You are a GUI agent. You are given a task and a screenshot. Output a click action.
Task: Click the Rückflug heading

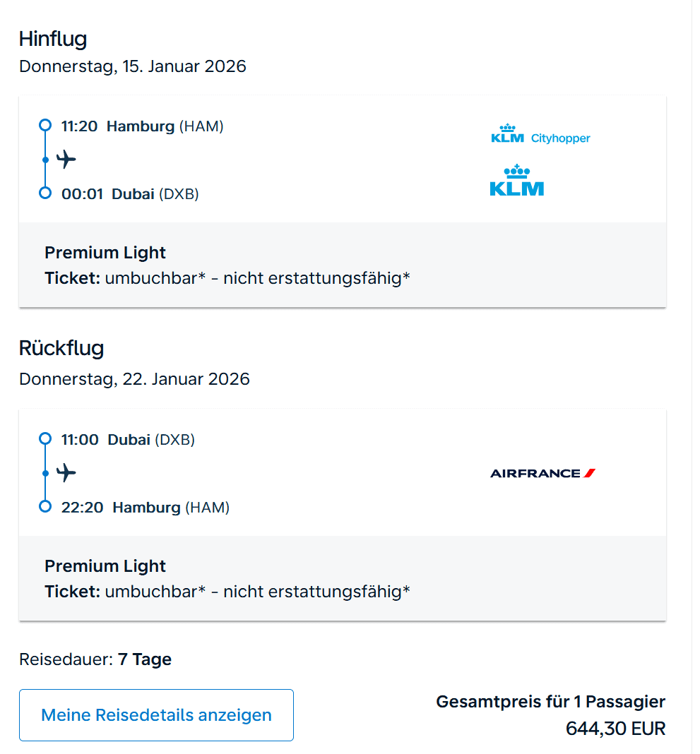click(x=61, y=348)
